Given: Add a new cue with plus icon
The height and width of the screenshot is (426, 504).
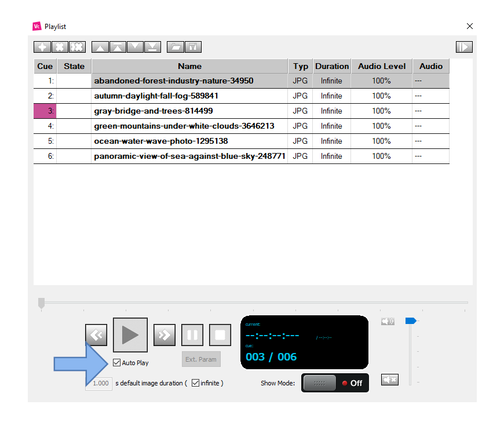Looking at the screenshot, I should coord(42,48).
